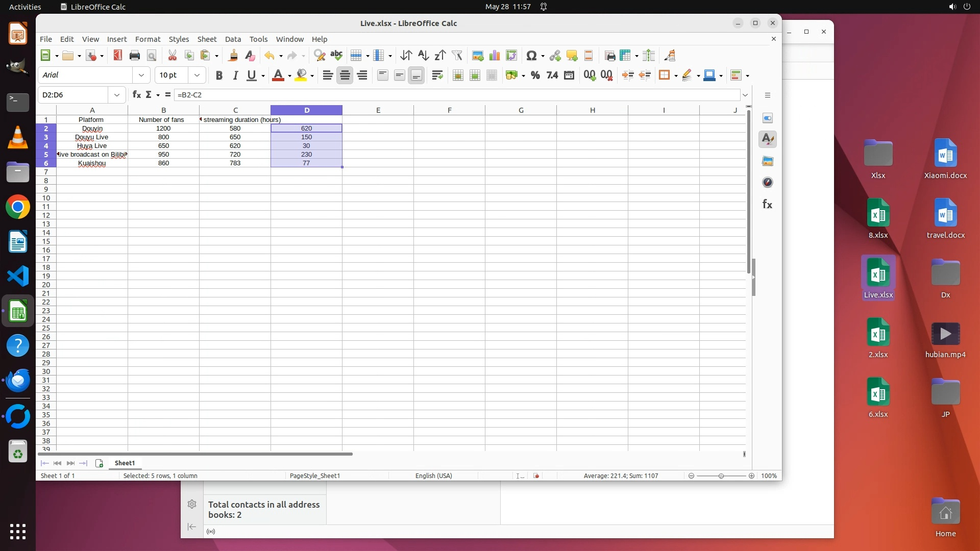Open the sidebar Navigator panel
Image resolution: width=980 pixels, height=551 pixels.
(767, 183)
